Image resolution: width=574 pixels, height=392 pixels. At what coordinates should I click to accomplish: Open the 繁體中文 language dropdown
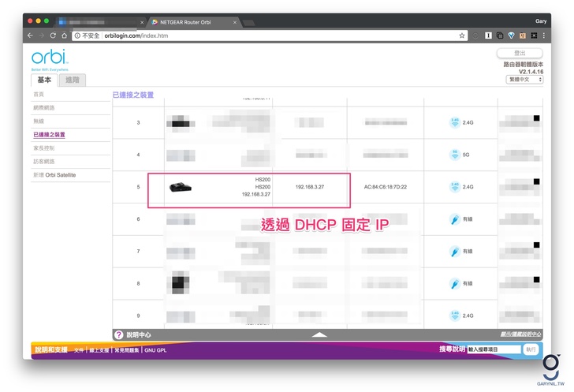pos(524,80)
